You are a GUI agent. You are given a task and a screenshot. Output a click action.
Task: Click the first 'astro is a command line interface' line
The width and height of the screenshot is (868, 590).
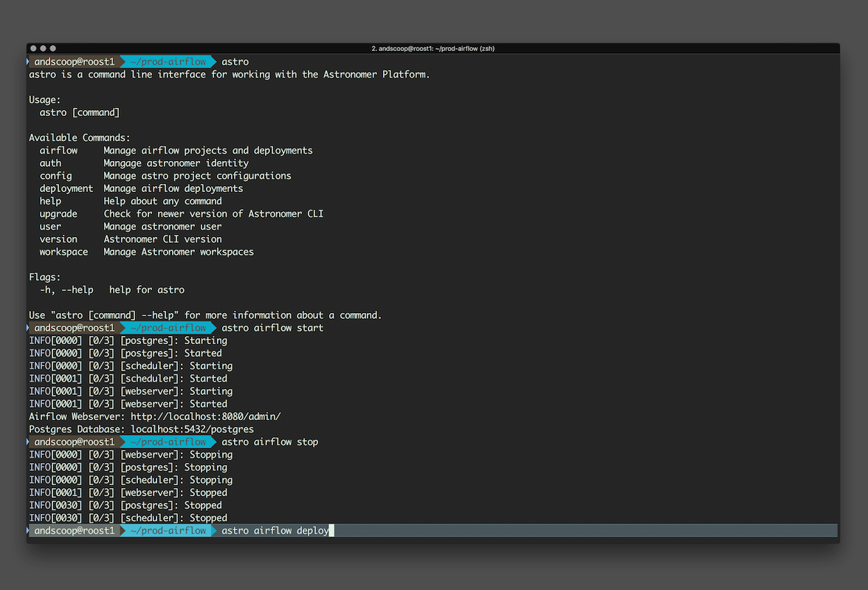[229, 75]
